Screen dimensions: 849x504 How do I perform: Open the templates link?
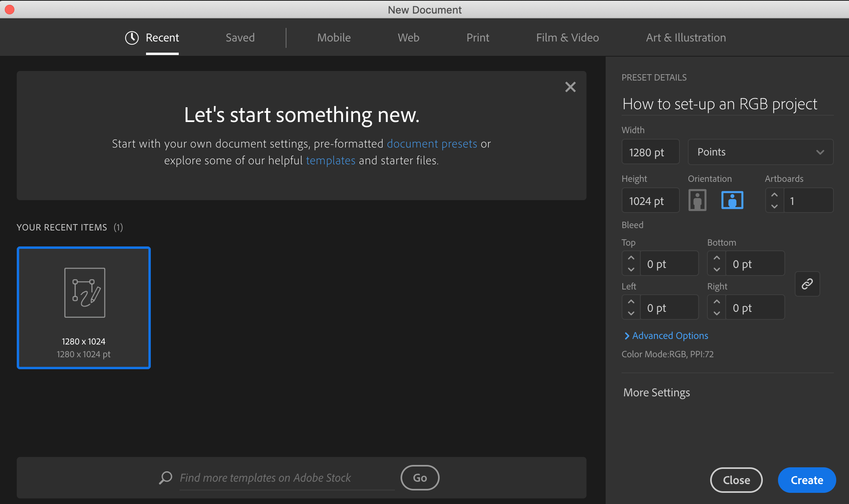330,160
